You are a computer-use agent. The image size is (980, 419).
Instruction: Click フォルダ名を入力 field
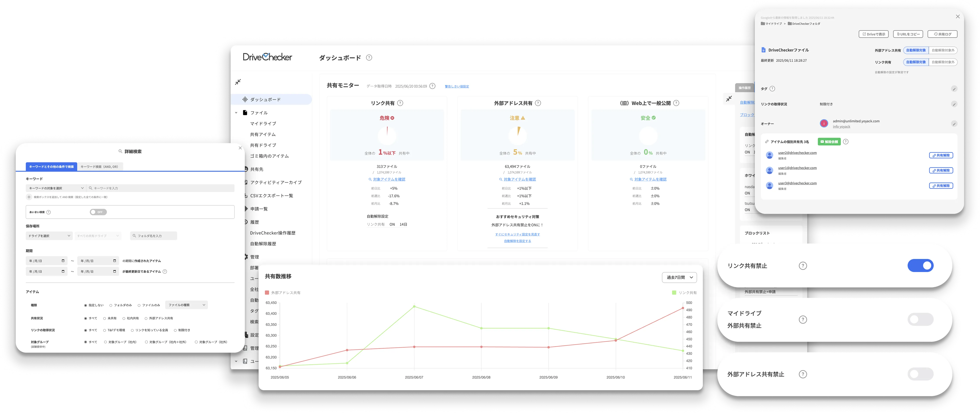pos(153,236)
